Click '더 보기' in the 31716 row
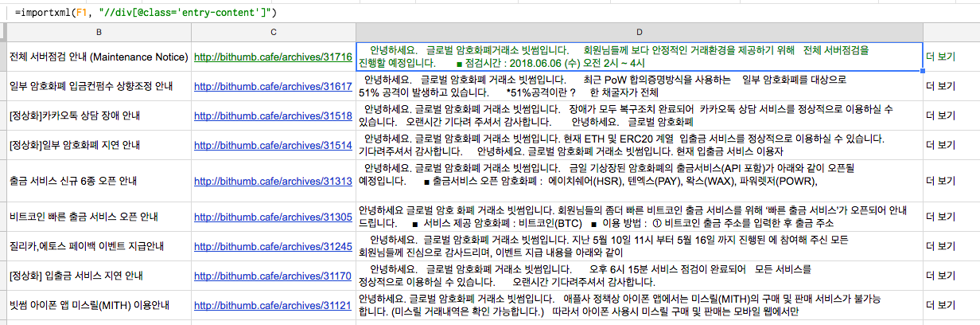 coord(941,57)
